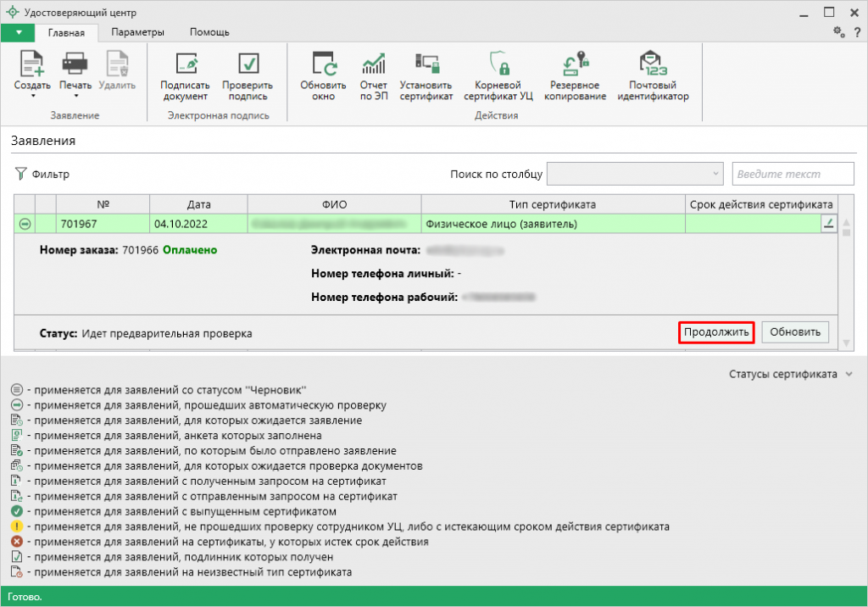Open the Help tab

(x=209, y=32)
